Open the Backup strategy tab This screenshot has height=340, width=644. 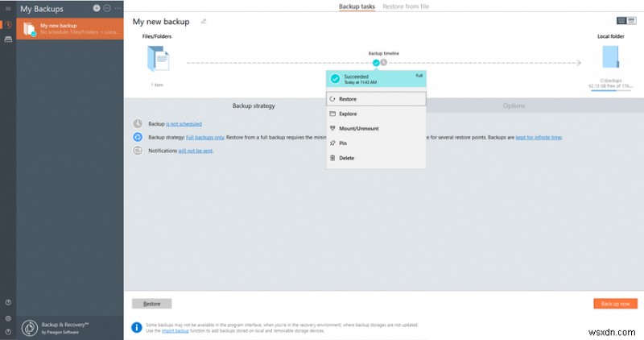[x=254, y=106]
